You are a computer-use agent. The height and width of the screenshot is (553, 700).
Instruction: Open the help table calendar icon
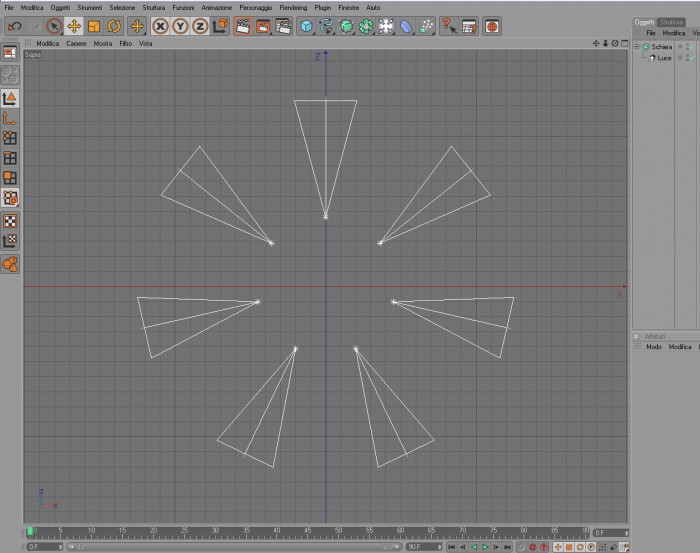[469, 26]
